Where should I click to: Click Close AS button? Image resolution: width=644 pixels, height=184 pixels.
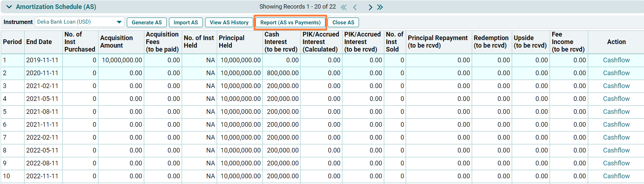click(343, 23)
